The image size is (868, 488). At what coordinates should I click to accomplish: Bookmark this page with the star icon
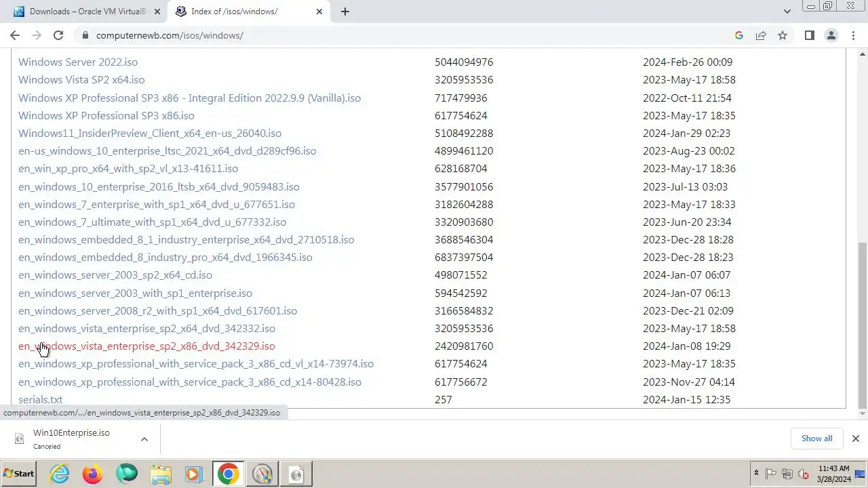pyautogui.click(x=783, y=35)
